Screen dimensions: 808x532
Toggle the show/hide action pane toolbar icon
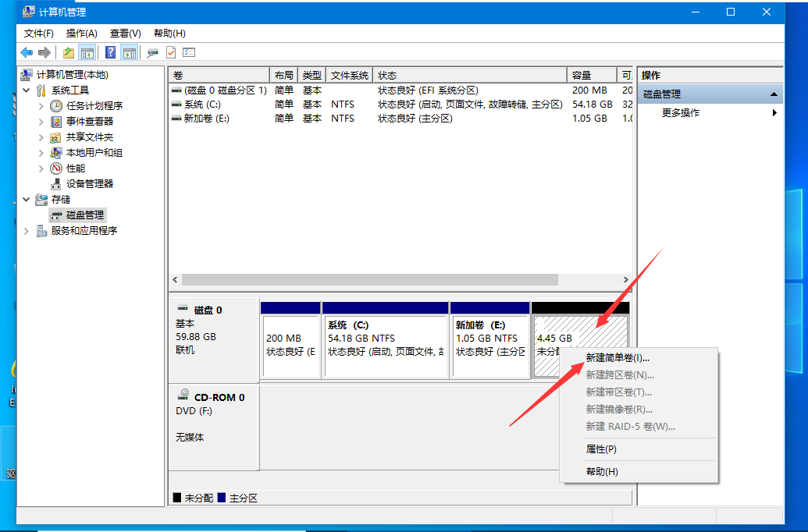tap(128, 51)
